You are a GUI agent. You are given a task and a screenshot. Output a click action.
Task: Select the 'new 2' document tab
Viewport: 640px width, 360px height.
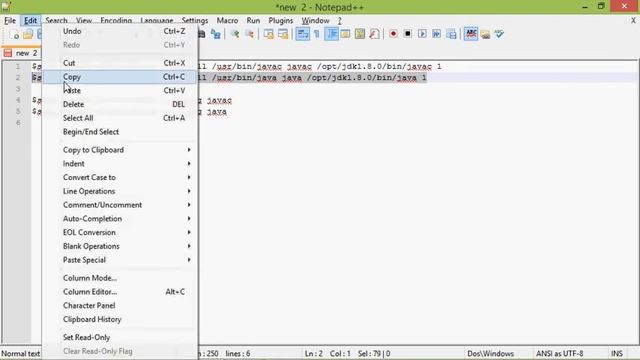(21, 53)
